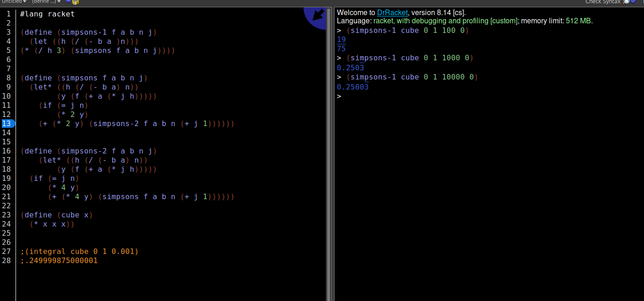Image resolution: width=644 pixels, height=301 pixels.
Task: Click the fraction result 19/75
Action: 341,44
